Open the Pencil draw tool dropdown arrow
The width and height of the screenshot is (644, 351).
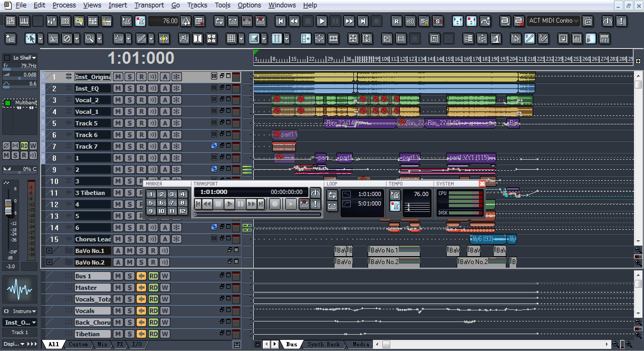151,38
